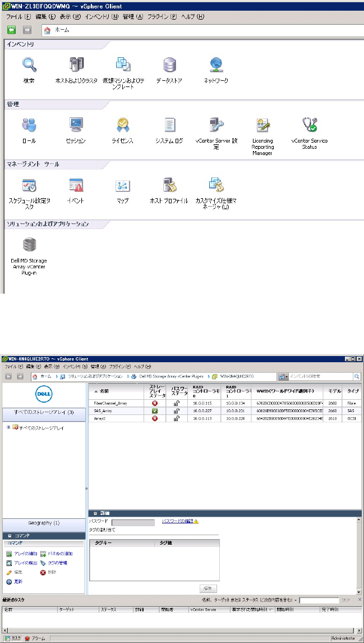Click the クリア button in recent tasks
The image size is (364, 643).
[346, 600]
